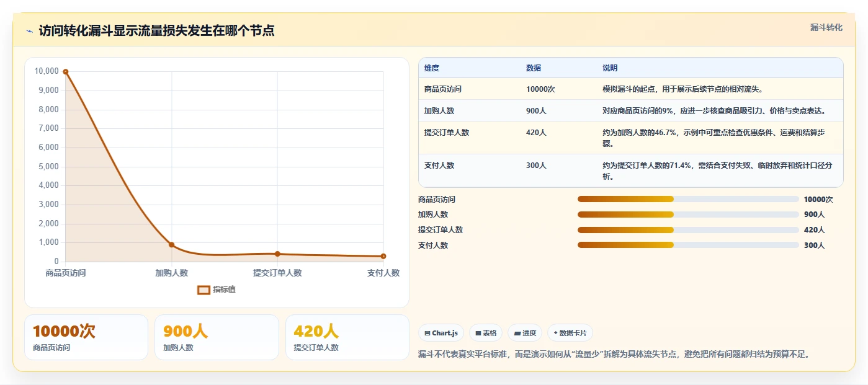Image resolution: width=868 pixels, height=385 pixels.
Task: Toggle the 指标值 legend swatch
Action: pyautogui.click(x=204, y=290)
